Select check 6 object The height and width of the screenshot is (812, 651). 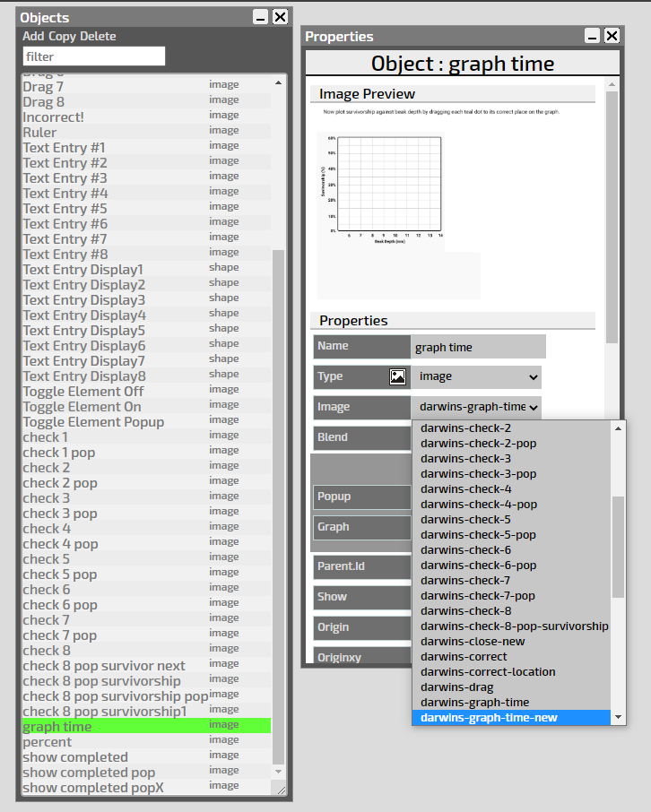pos(146,590)
